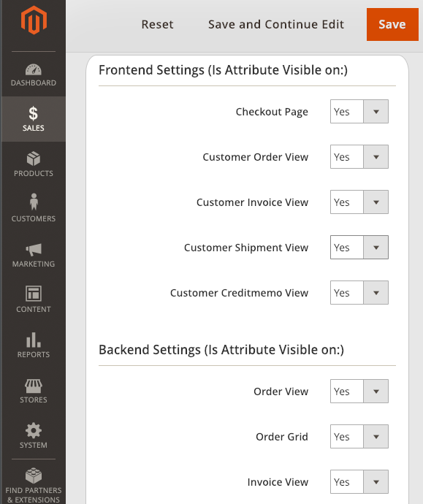Expand Customer Shipment View dropdown

click(x=359, y=248)
